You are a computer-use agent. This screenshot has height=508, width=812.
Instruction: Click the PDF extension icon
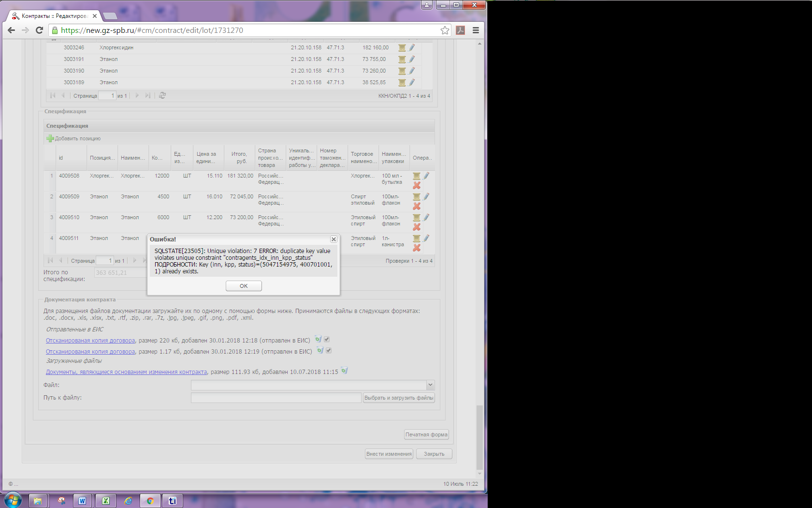(460, 30)
